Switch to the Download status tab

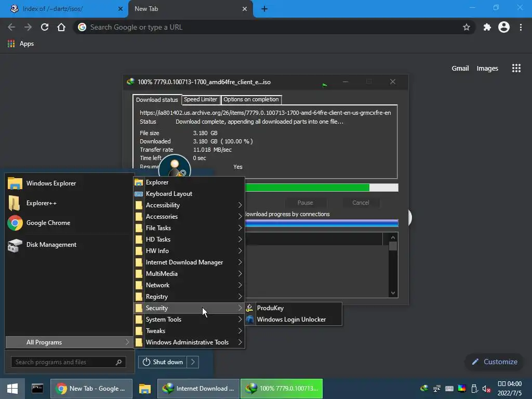coord(157,100)
